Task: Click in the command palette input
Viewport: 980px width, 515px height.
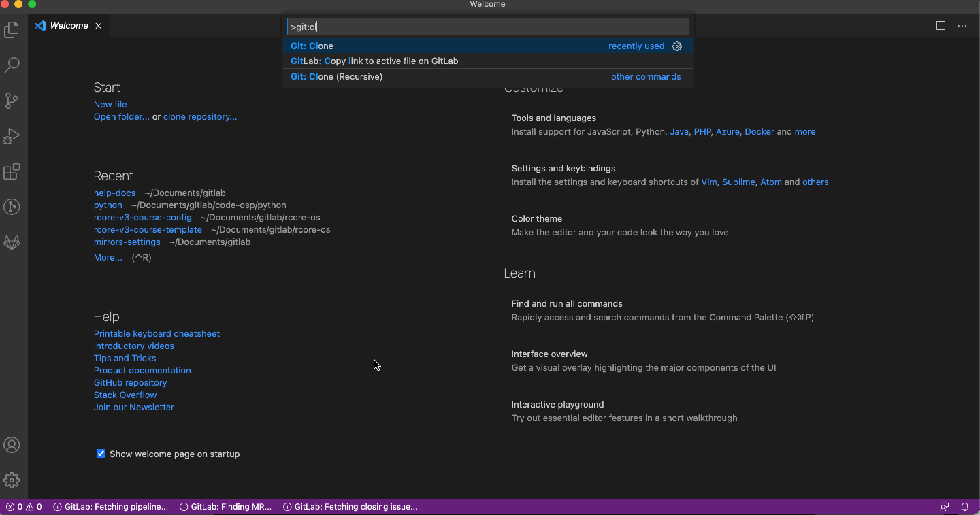Action: [488, 27]
